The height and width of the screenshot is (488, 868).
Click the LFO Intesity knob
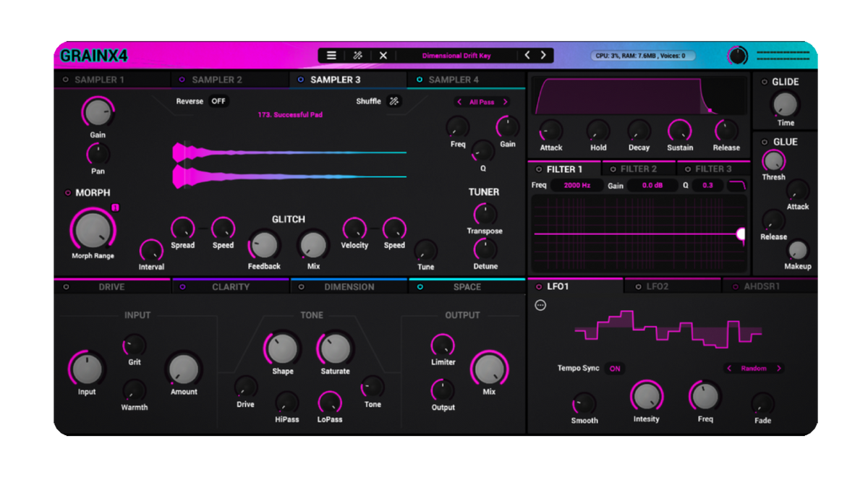coord(646,396)
